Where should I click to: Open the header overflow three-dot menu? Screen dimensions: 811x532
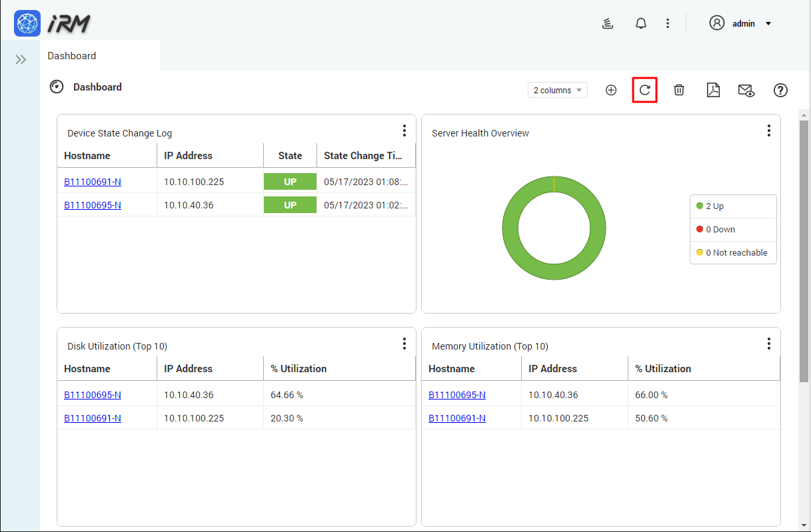pyautogui.click(x=668, y=23)
